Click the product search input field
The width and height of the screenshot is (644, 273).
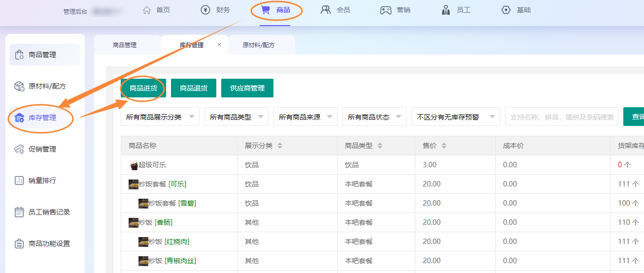[x=562, y=117]
